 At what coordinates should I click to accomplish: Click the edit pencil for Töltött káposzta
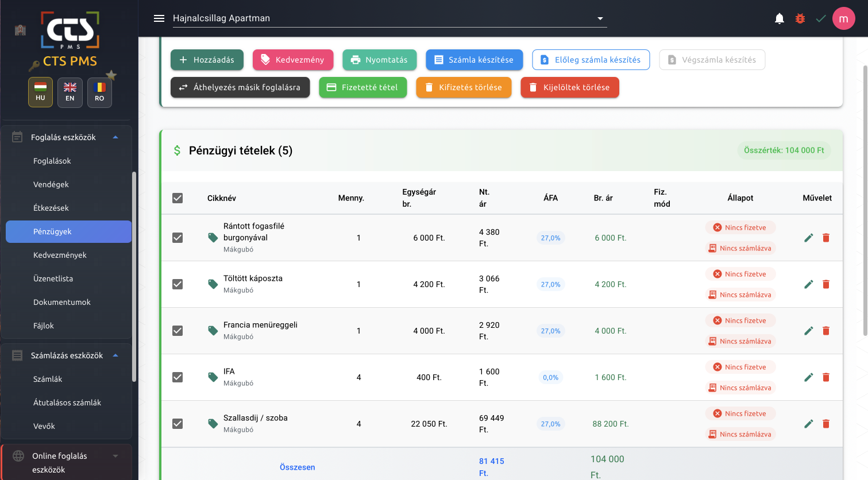(808, 284)
